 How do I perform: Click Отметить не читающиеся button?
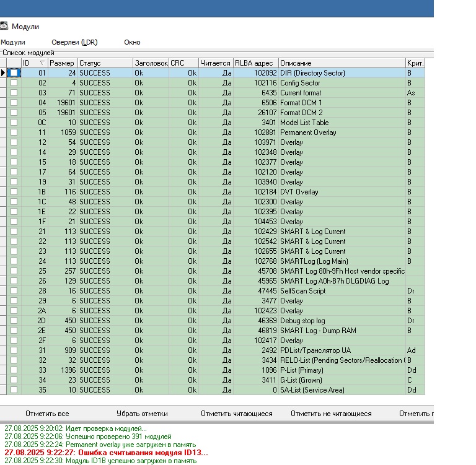(331, 414)
